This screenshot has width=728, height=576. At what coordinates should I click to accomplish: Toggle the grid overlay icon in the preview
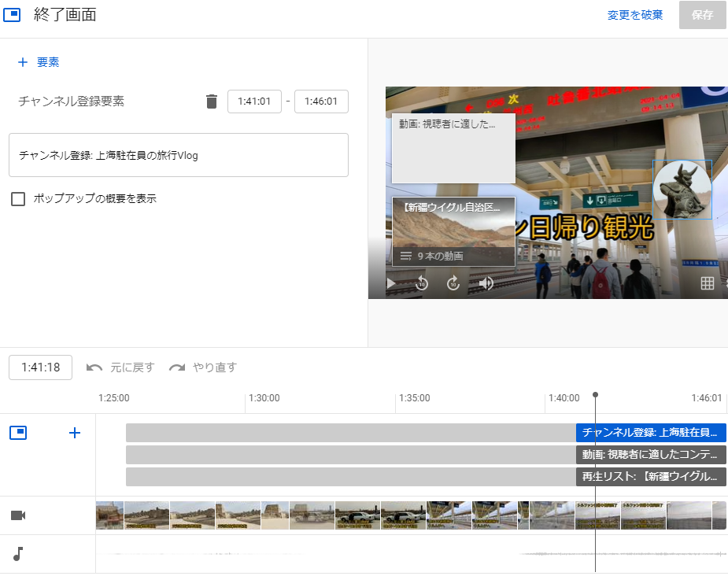707,283
